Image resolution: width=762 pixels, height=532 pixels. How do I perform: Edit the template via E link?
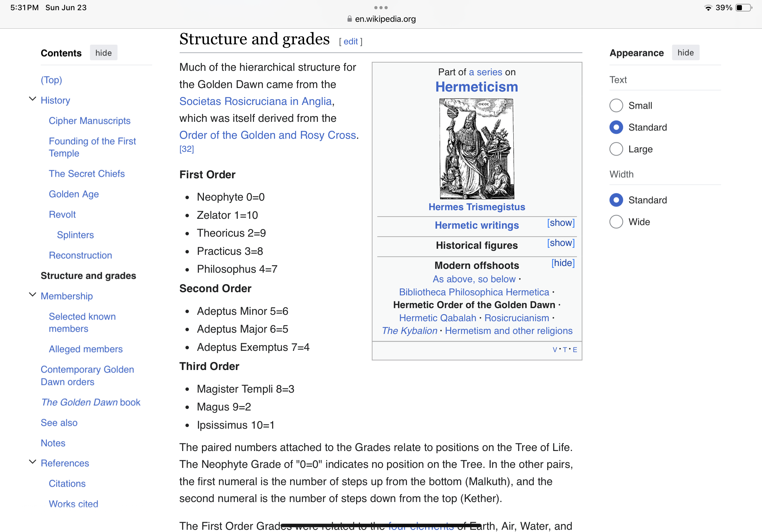click(575, 350)
